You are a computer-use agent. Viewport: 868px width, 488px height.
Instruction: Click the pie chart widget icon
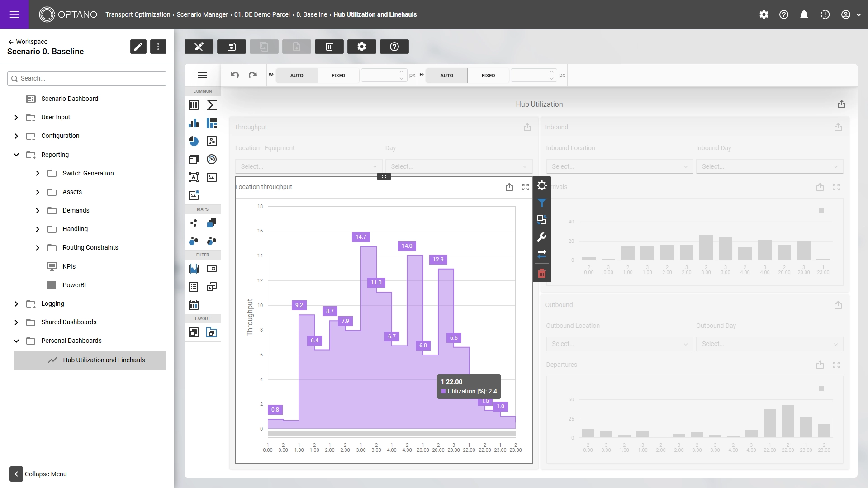coord(194,141)
